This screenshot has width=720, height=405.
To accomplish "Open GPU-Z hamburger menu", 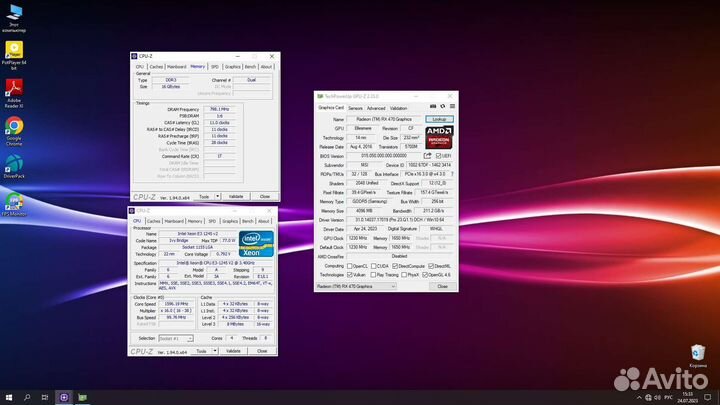I will (x=452, y=107).
